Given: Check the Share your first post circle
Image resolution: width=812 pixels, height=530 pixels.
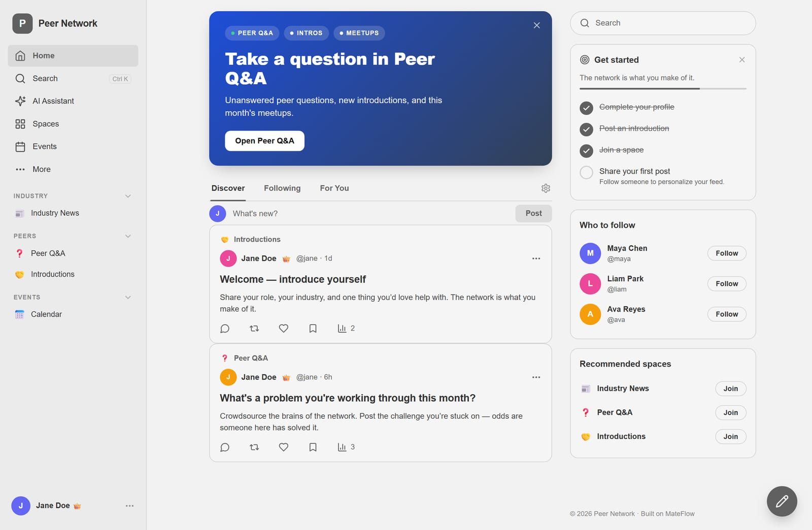Looking at the screenshot, I should pos(586,173).
